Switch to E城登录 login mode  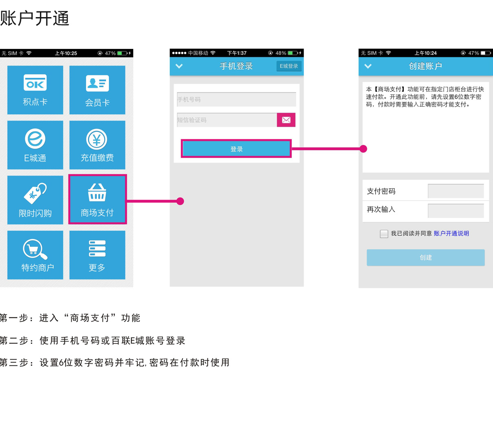coord(288,66)
